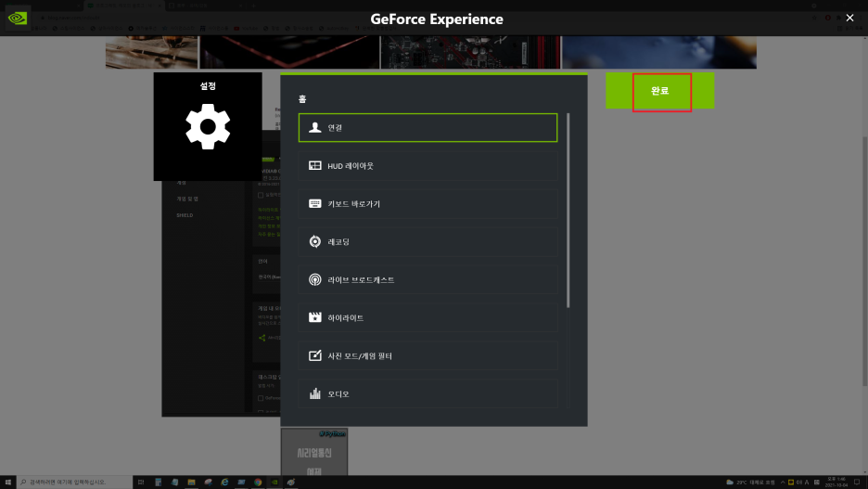Open the 하이라이트 highlights settings

coord(428,318)
